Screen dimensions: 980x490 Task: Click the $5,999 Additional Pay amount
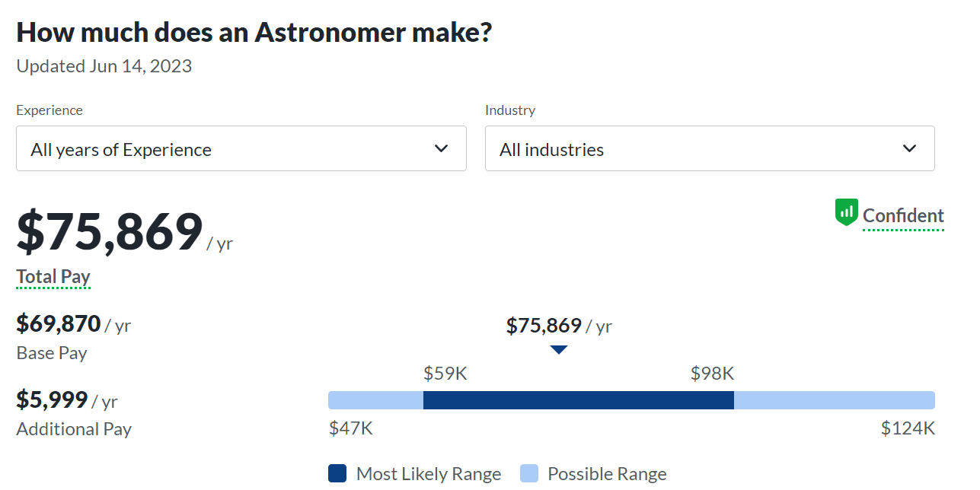[52, 399]
